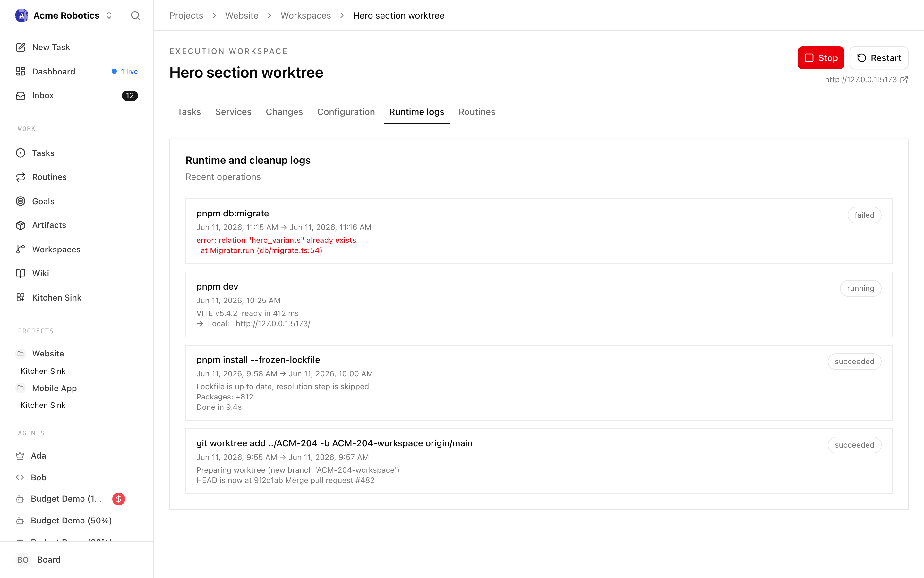
Task: Click the Wiki book icon
Action: [x=21, y=273]
